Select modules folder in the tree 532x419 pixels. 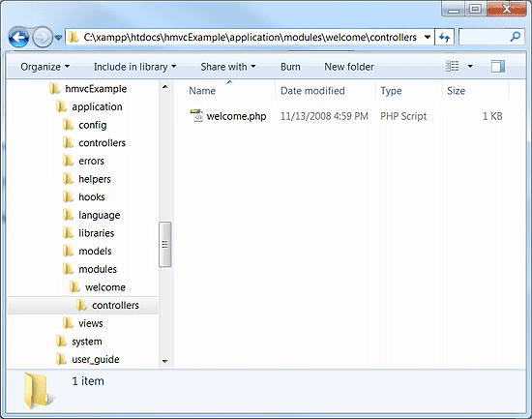98,269
